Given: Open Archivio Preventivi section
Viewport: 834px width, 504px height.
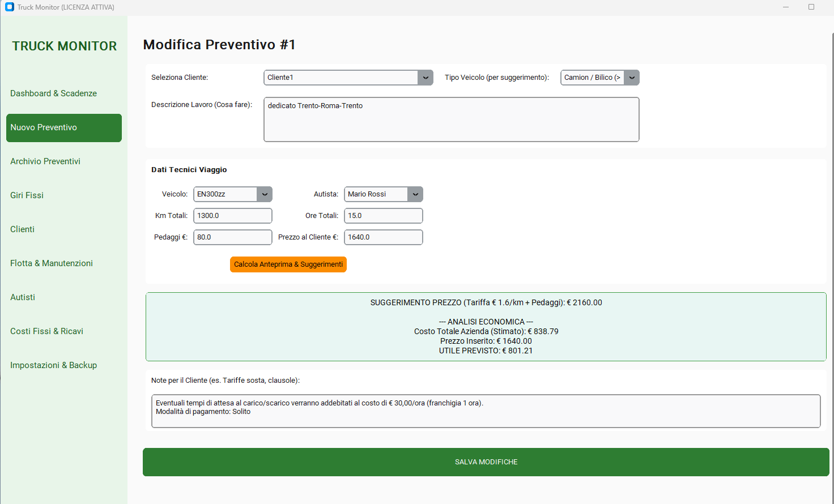Looking at the screenshot, I should pos(45,161).
